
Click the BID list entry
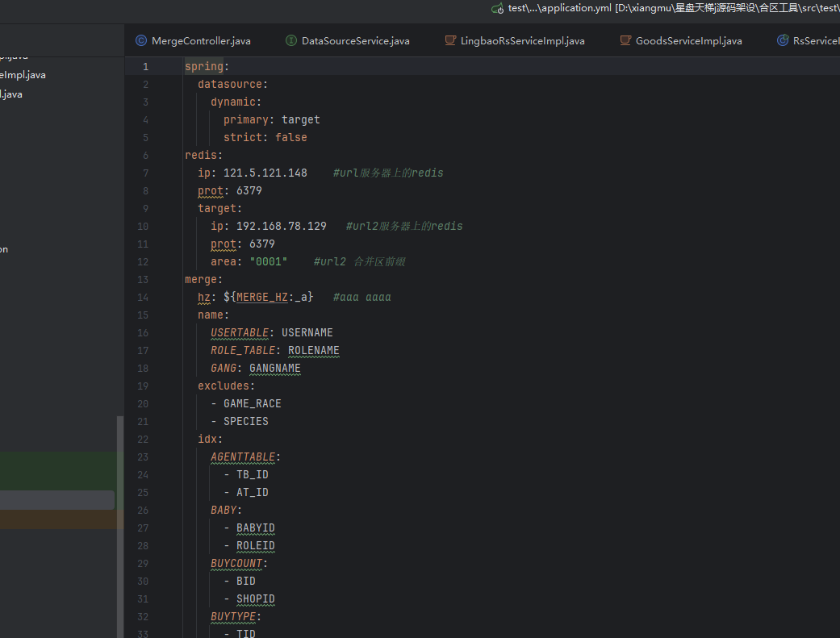coord(246,582)
